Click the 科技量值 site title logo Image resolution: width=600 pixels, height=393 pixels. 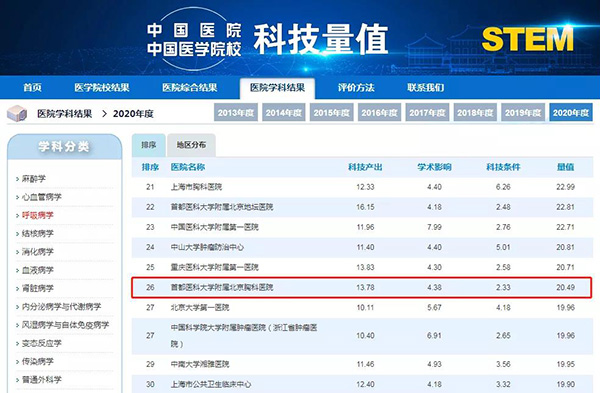click(x=321, y=39)
